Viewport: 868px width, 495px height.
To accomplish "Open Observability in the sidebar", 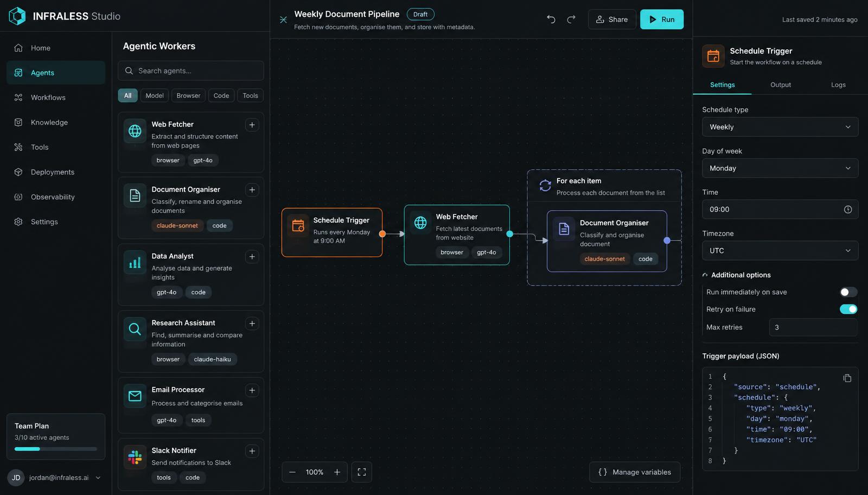I will click(56, 197).
